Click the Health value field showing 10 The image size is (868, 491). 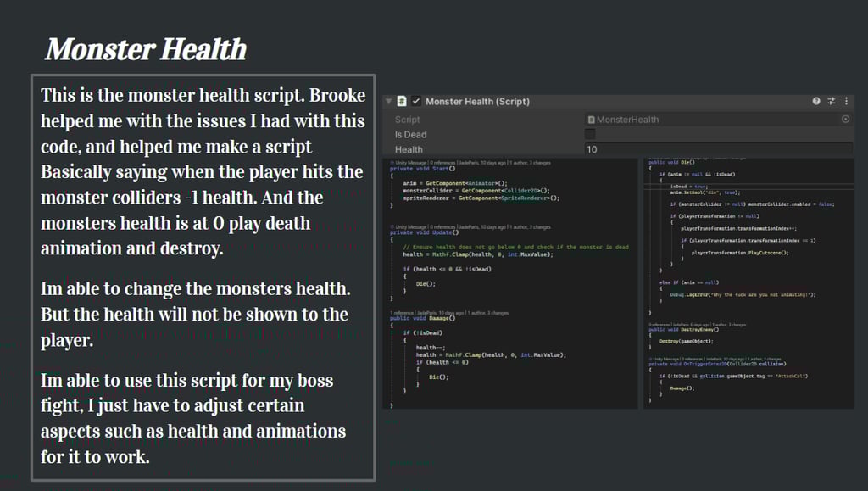click(719, 149)
